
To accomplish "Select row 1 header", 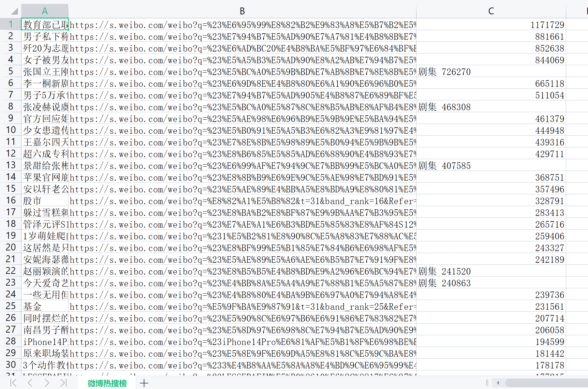I will pyautogui.click(x=11, y=24).
